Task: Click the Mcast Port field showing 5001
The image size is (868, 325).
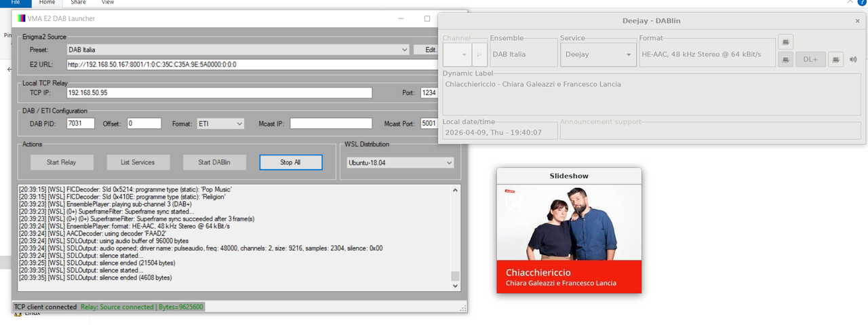Action: tap(430, 123)
